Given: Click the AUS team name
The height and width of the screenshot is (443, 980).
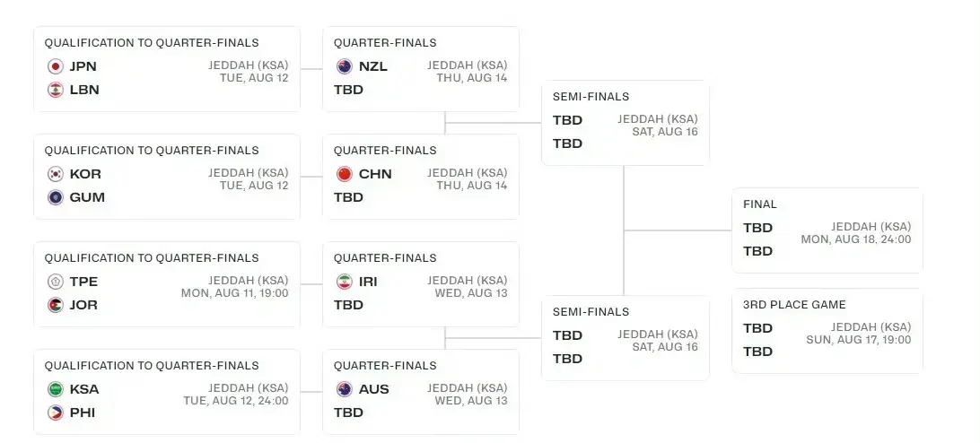Looking at the screenshot, I should tap(373, 389).
